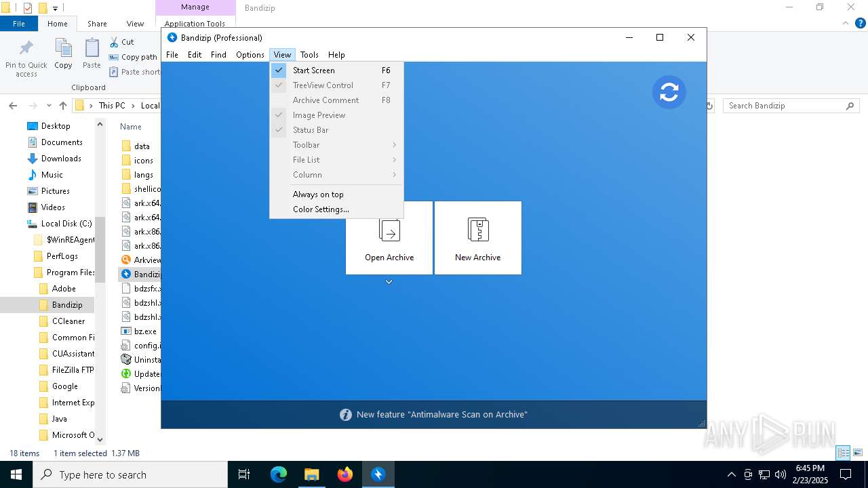Collapse the Explorer ribbon chevron
This screenshot has height=488, width=868.
[x=845, y=24]
